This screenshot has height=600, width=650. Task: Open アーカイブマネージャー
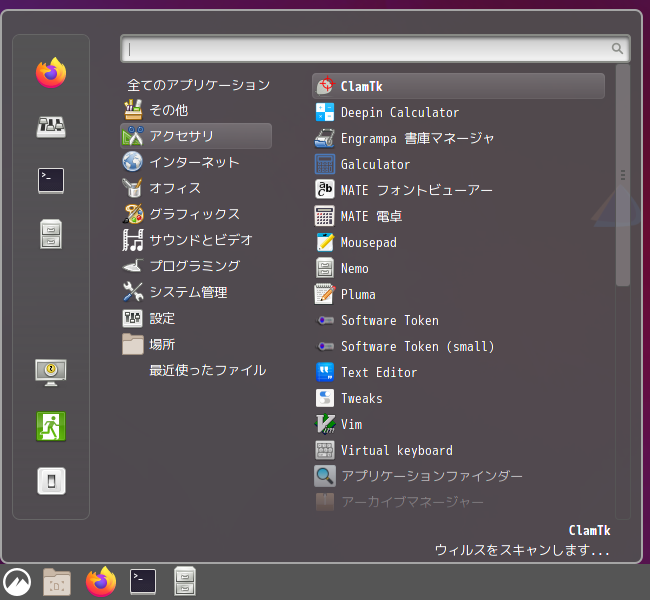point(458,502)
